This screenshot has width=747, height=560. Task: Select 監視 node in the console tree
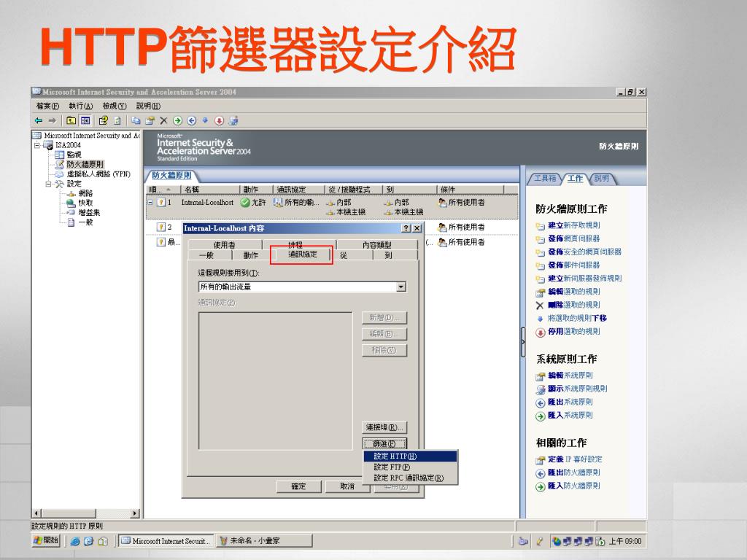click(74, 155)
